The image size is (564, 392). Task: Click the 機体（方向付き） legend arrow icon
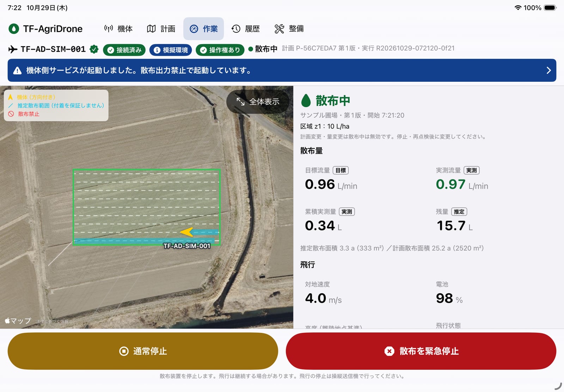click(11, 97)
